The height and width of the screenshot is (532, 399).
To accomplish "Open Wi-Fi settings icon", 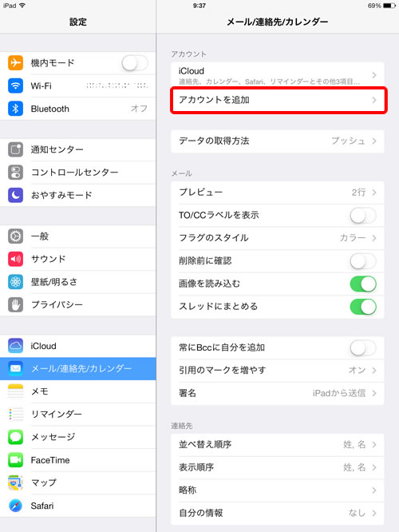I will [x=15, y=85].
